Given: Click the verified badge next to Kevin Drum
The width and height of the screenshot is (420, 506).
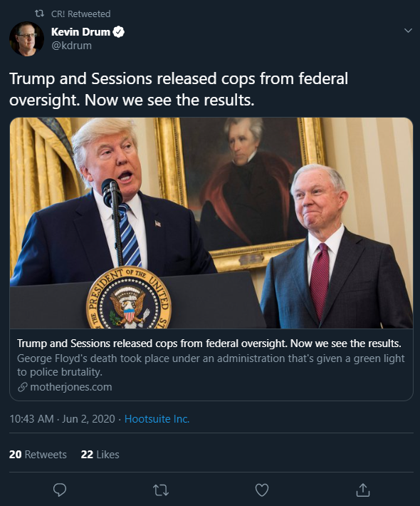Looking at the screenshot, I should click(119, 32).
